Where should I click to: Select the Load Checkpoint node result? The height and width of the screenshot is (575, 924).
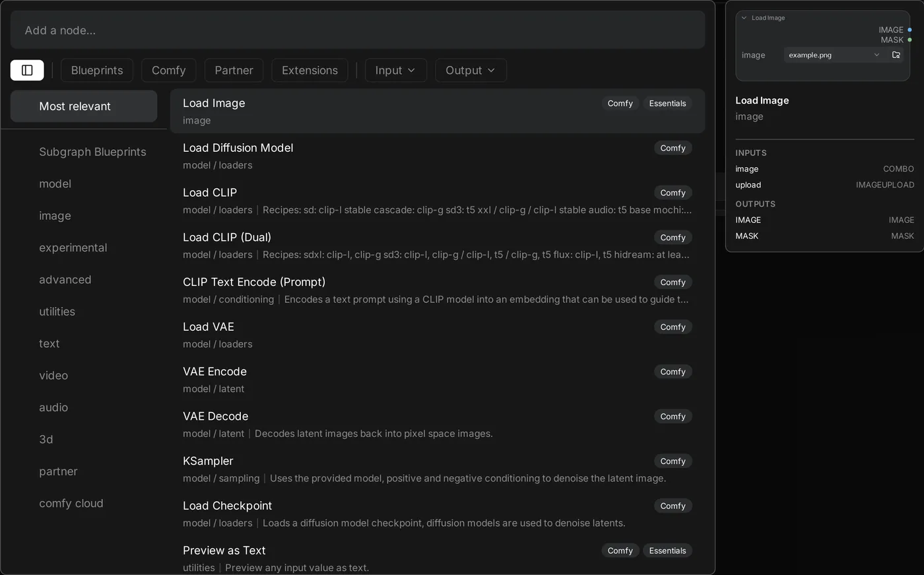click(438, 514)
